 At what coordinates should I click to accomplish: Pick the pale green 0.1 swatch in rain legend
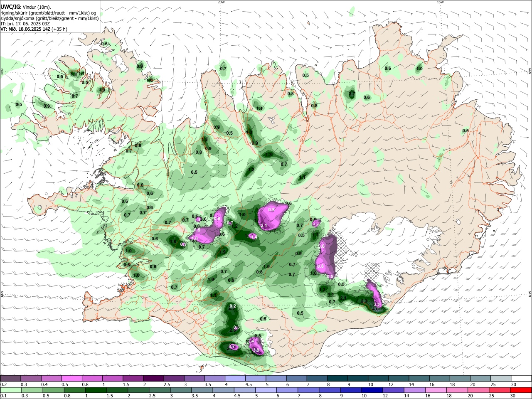[x=11, y=390]
